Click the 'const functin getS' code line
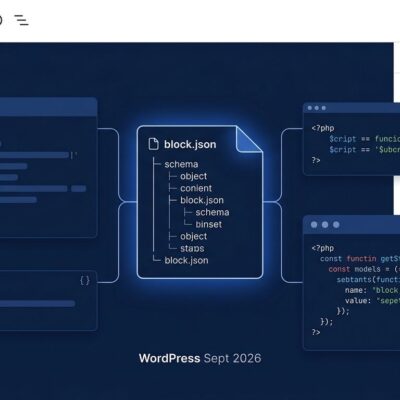Viewport: 400px width, 400px height. pyautogui.click(x=360, y=259)
